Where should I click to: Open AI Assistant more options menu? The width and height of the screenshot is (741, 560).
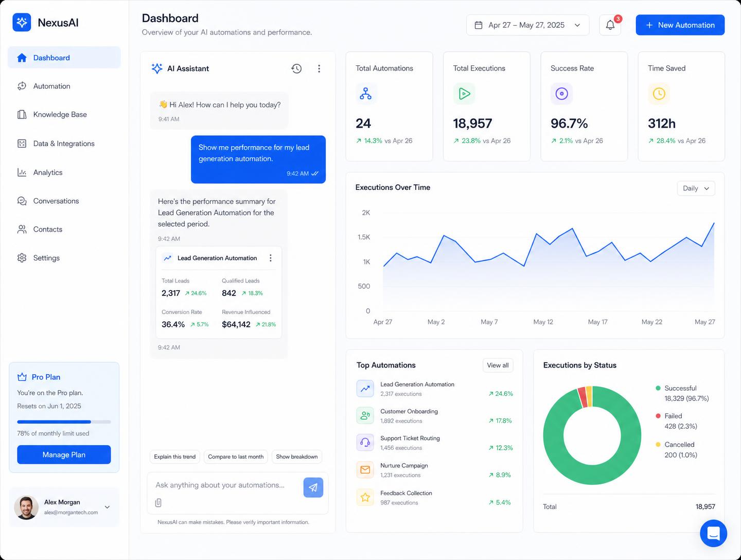tap(319, 68)
